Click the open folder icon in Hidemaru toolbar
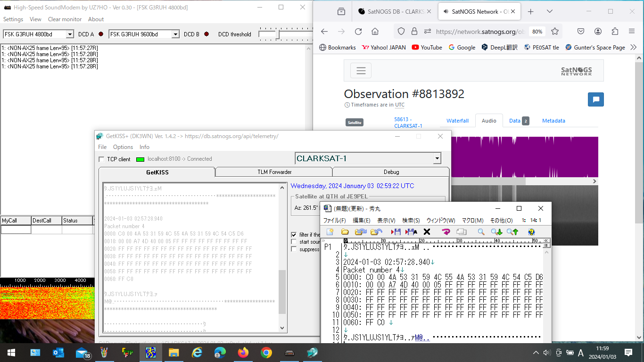The height and width of the screenshot is (362, 644). point(345,232)
